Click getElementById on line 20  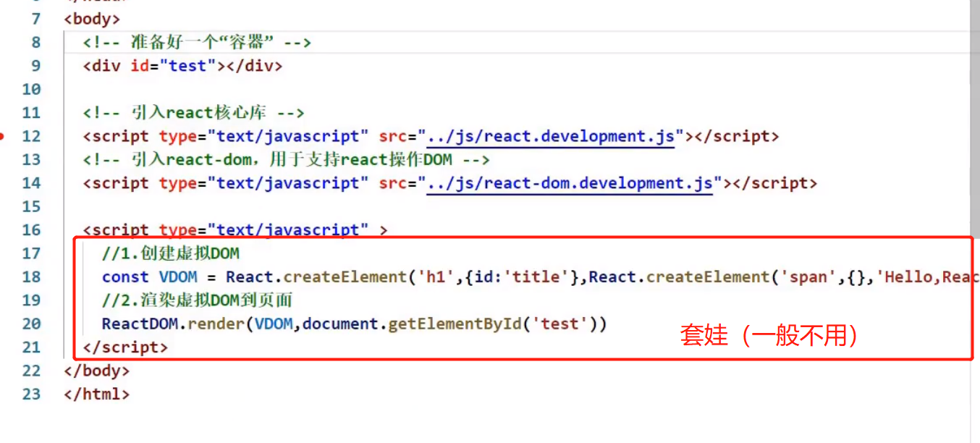click(455, 324)
